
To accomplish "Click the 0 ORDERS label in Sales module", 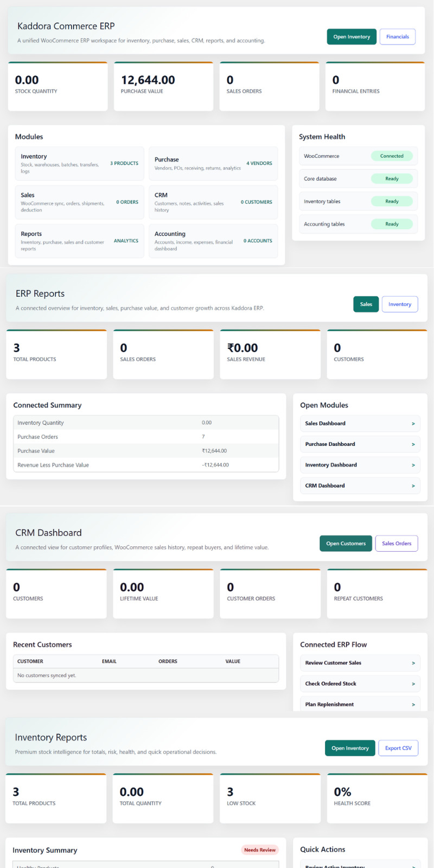I will [127, 202].
